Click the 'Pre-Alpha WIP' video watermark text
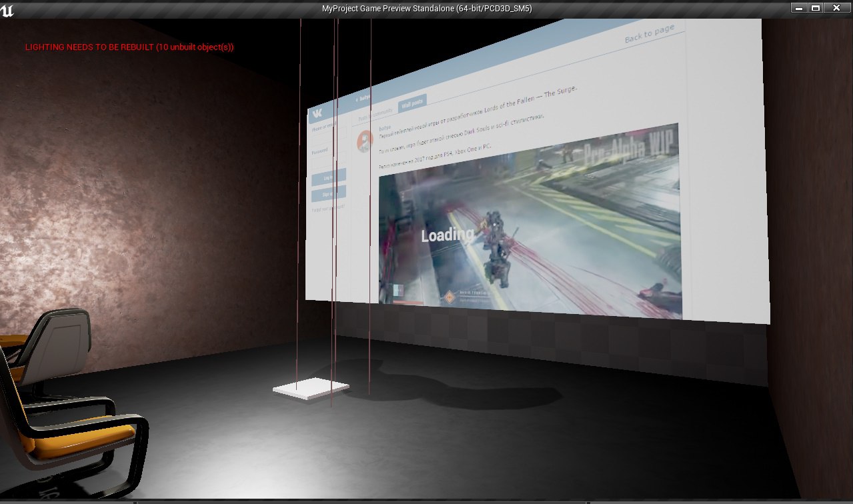 tap(630, 146)
